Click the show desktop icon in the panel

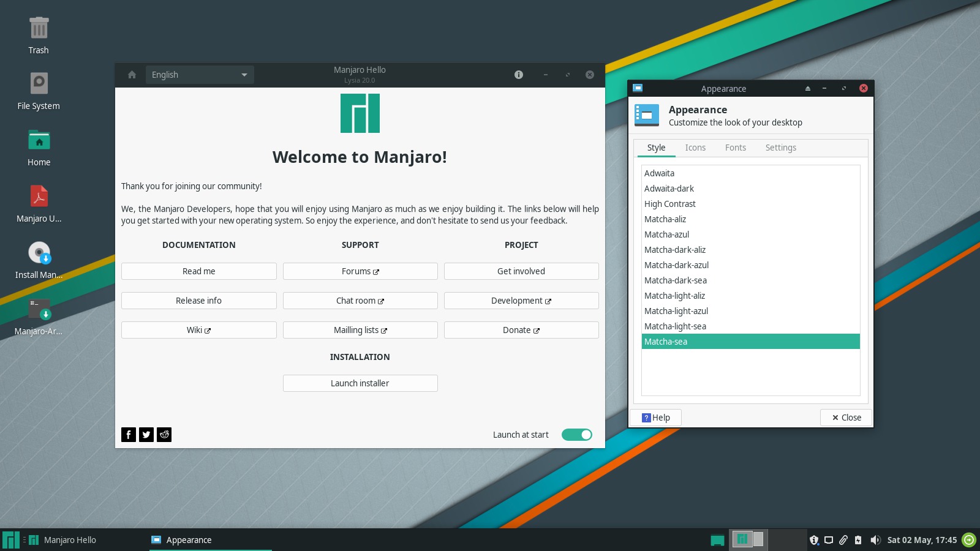(717, 540)
